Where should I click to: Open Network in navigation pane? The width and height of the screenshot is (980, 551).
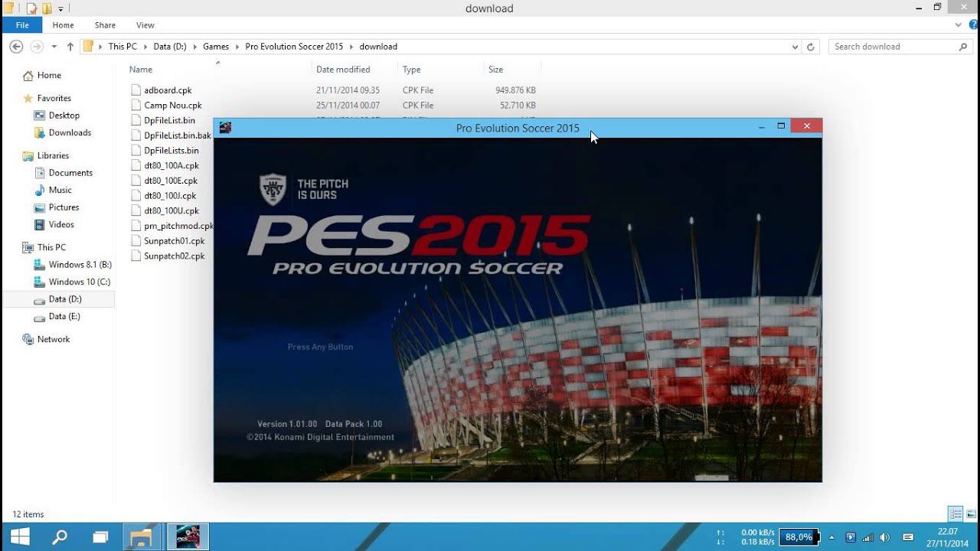(53, 339)
